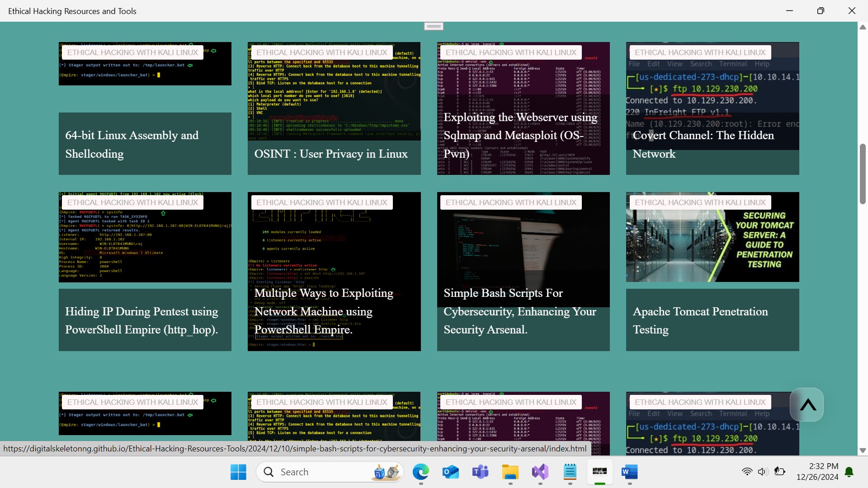The height and width of the screenshot is (488, 868).
Task: Click the category badge above 64-bit Linux Assembly card
Action: 133,52
